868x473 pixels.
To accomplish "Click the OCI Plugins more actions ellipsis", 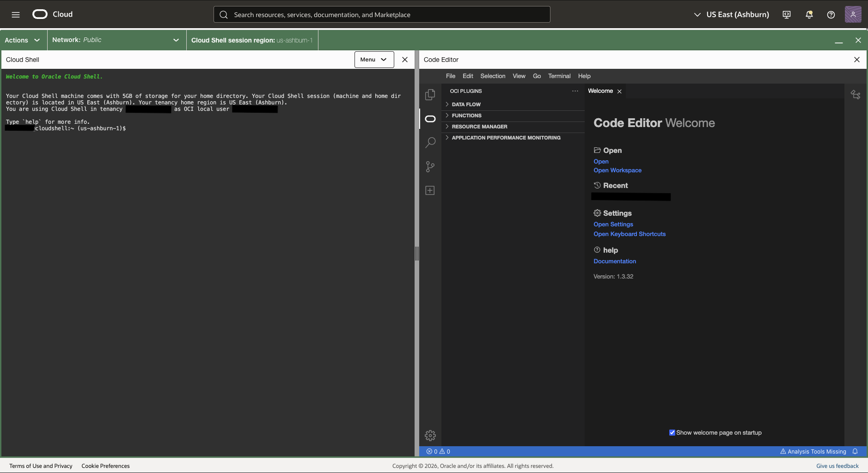I will tap(575, 91).
